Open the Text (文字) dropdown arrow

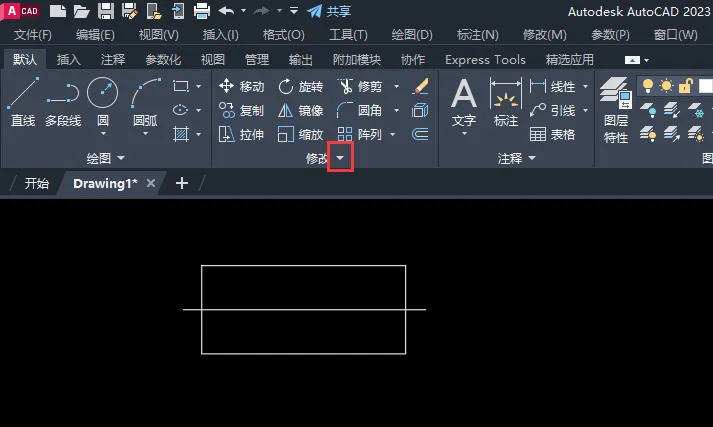coord(464,134)
